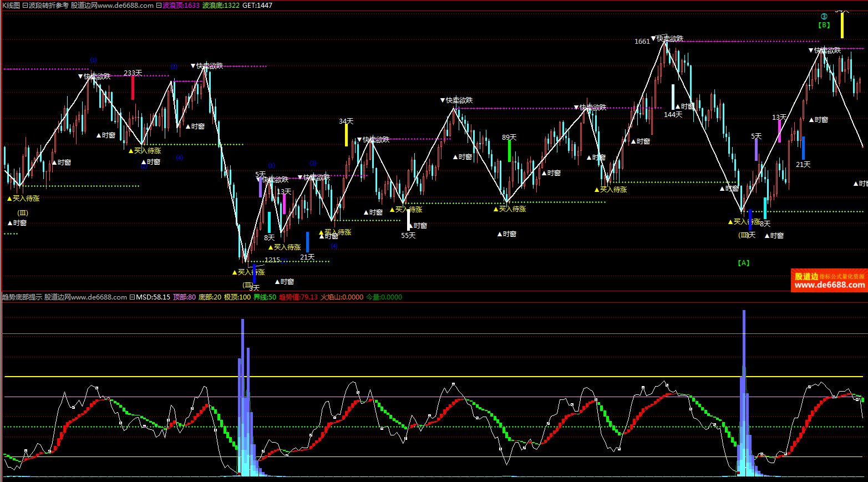Click the K线图 panel title
Screen dimensions: 868x482
click(x=11, y=6)
